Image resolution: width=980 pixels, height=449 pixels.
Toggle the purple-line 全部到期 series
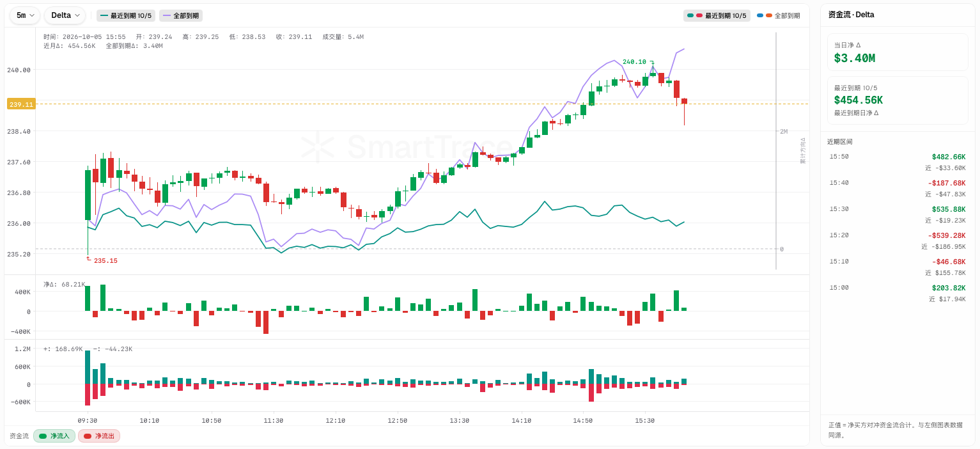181,15
